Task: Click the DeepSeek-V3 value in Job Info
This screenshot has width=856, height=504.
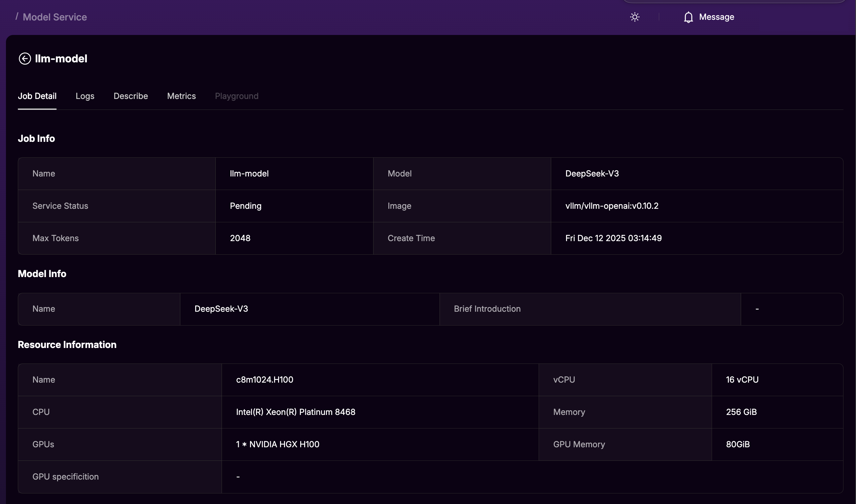Action: [592, 173]
